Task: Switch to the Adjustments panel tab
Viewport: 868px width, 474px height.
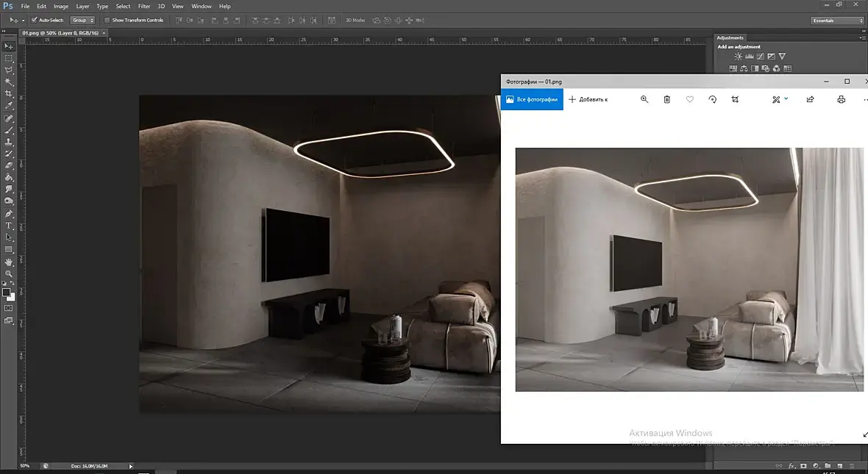Action: click(x=730, y=37)
